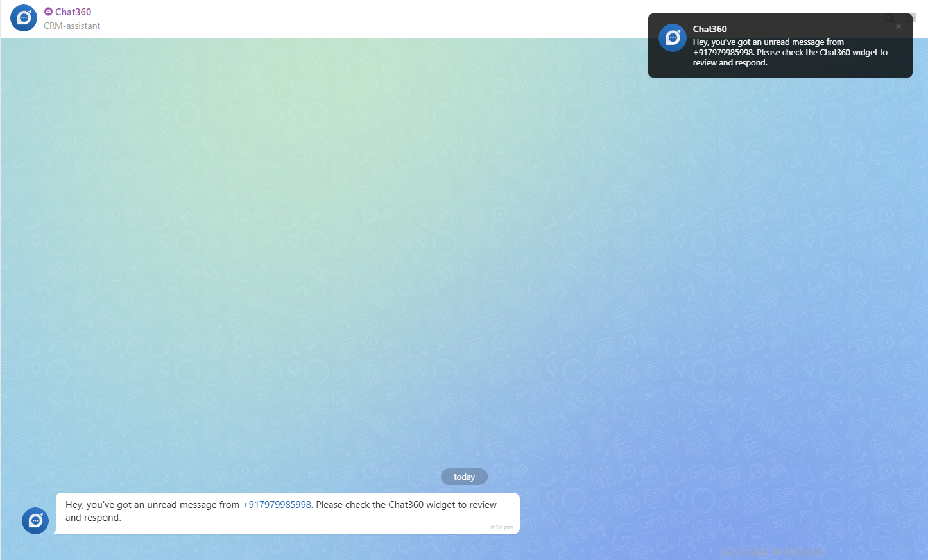Open the +917979985998 phone number link
The image size is (928, 560).
277,505
